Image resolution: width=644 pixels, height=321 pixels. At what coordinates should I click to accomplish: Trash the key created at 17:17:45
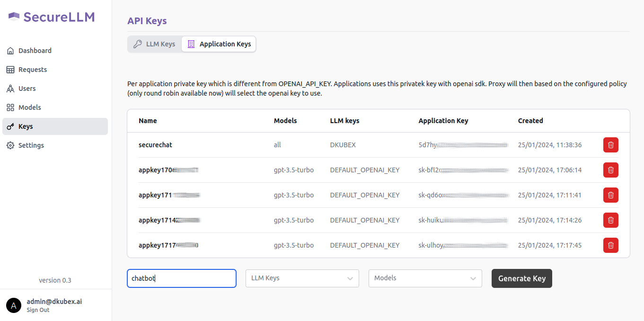coord(610,245)
